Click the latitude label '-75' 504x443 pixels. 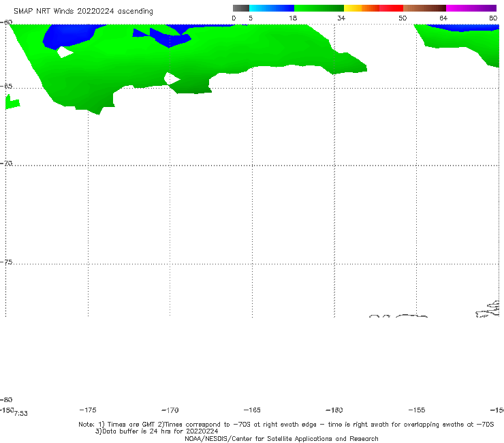[6, 262]
